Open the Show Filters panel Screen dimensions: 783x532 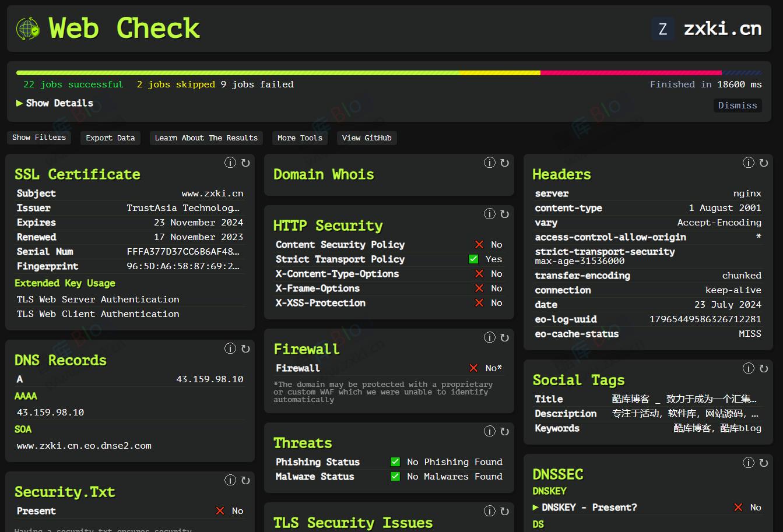click(x=38, y=138)
